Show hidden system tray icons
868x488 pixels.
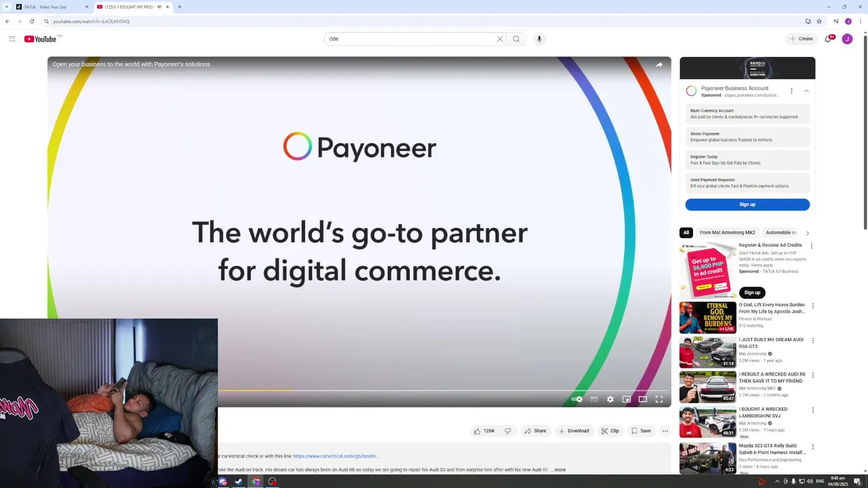tap(777, 482)
